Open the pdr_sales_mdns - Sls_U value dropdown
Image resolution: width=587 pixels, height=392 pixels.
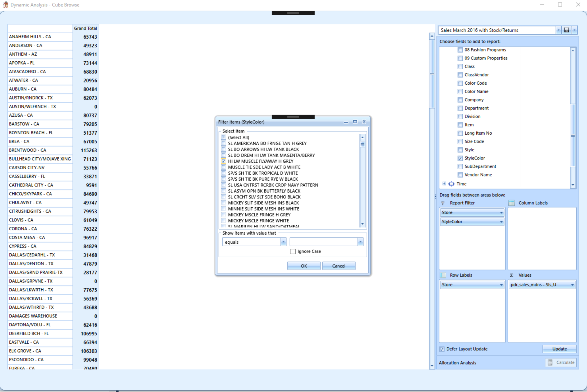572,285
